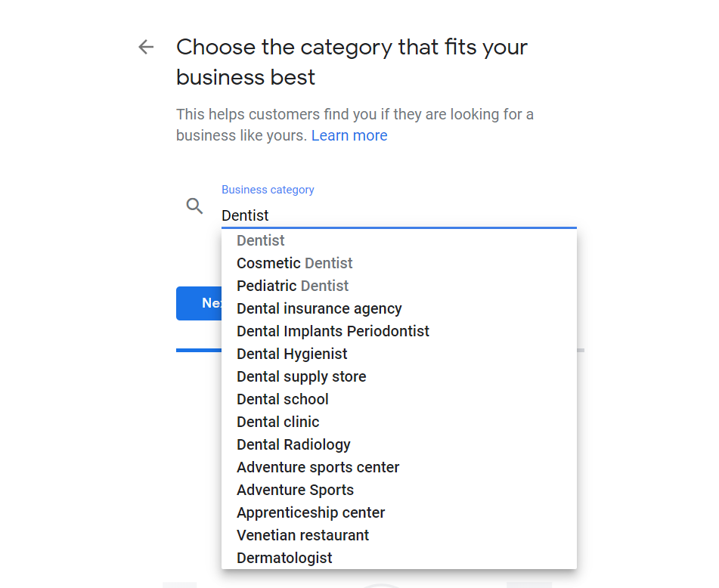This screenshot has width=719, height=588.
Task: Select Adventure sports center option
Action: pyautogui.click(x=399, y=468)
